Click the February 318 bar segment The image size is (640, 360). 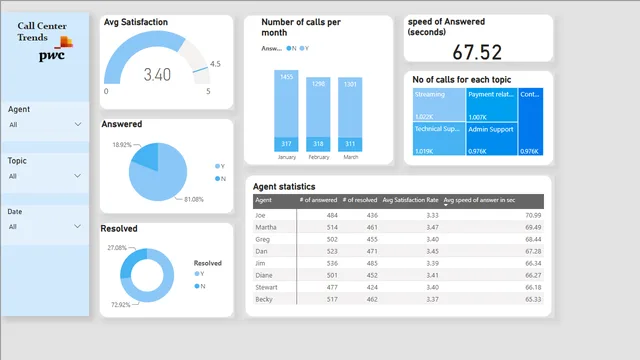click(x=318, y=144)
